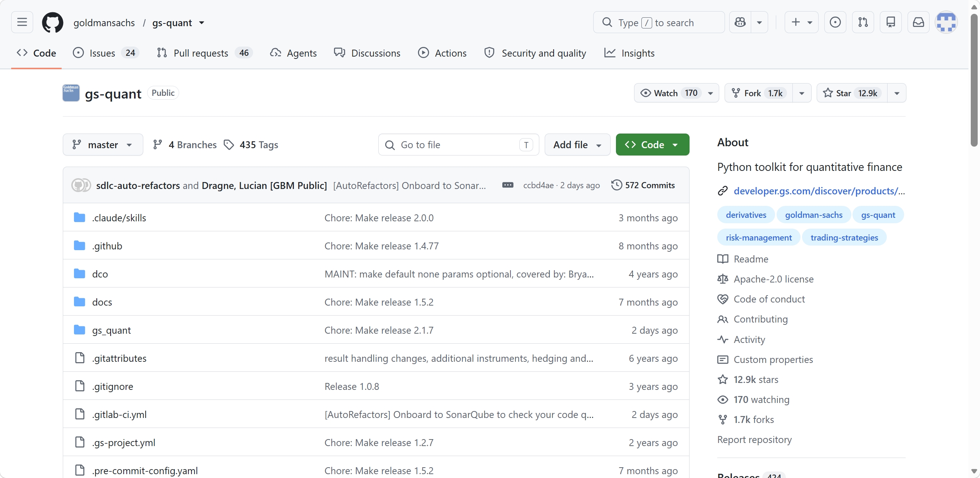Image resolution: width=980 pixels, height=478 pixels.
Task: Open the .claude/skills folder
Action: pos(119,218)
